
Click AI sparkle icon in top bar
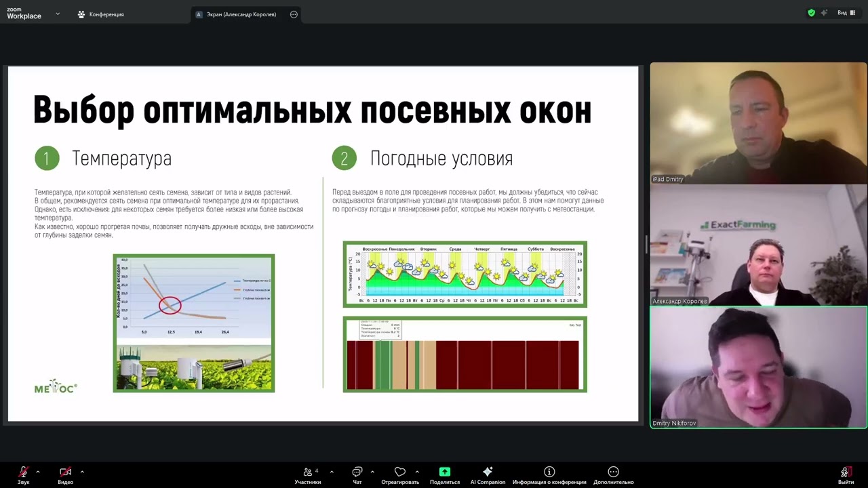[x=824, y=13]
